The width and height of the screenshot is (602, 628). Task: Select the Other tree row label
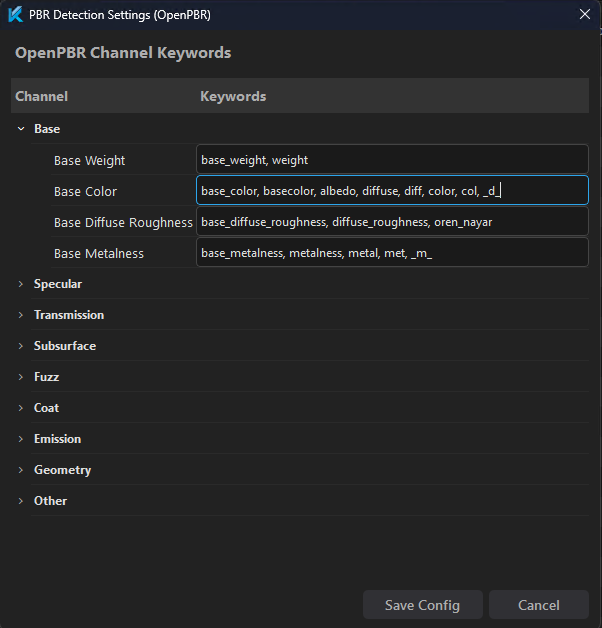50,501
